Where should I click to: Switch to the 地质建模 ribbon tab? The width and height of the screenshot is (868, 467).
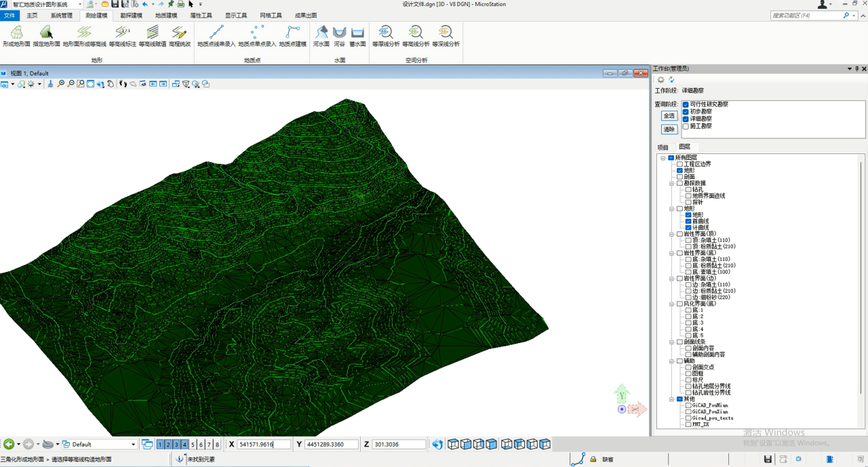[165, 15]
